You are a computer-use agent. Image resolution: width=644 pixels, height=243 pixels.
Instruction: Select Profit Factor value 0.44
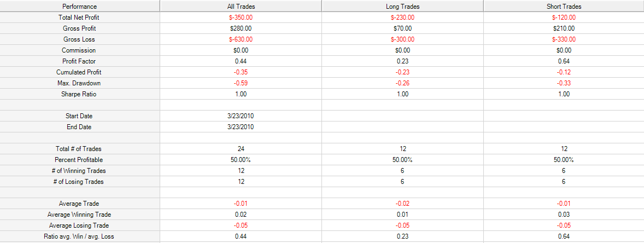(x=240, y=61)
